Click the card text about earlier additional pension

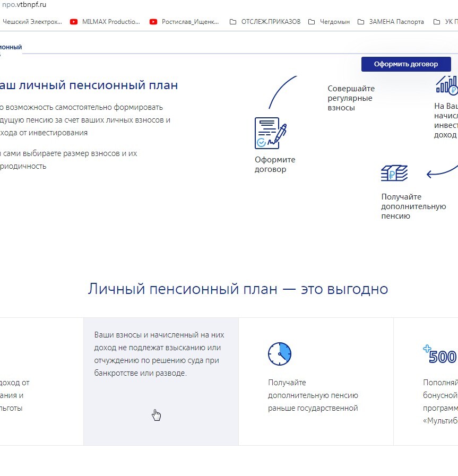click(313, 395)
